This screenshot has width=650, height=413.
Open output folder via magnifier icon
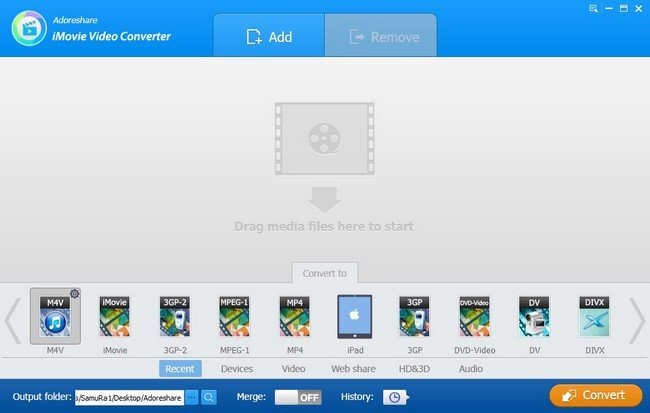point(209,397)
